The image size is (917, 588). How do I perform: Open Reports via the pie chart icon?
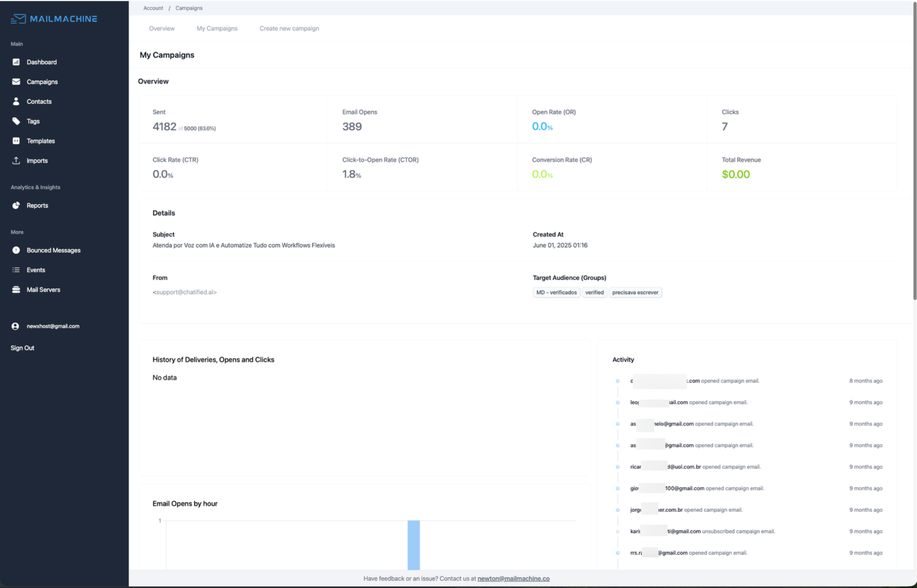[x=16, y=205]
